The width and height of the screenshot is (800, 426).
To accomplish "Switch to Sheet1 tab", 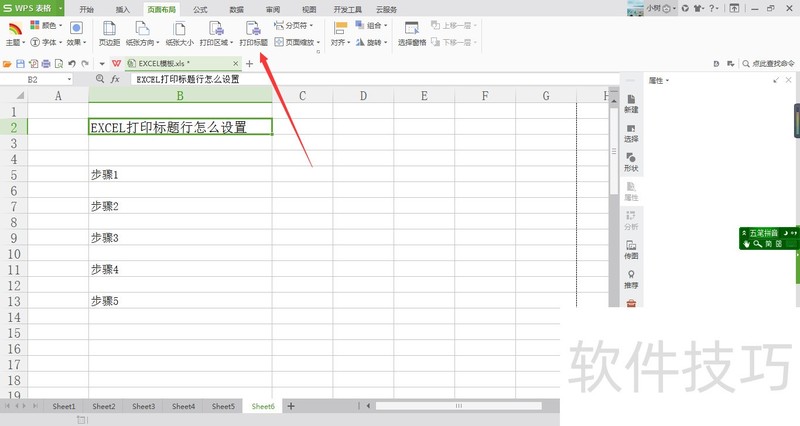I will 64,406.
